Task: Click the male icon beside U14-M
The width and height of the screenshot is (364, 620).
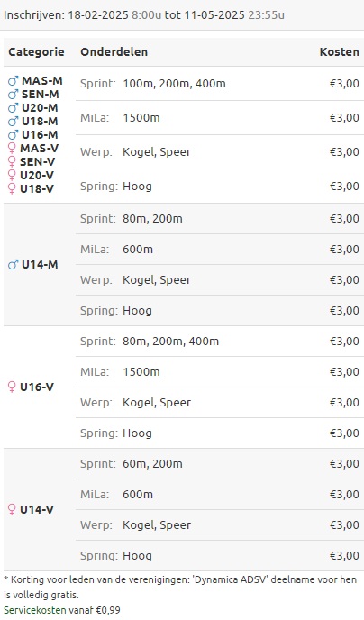Action: [x=13, y=265]
